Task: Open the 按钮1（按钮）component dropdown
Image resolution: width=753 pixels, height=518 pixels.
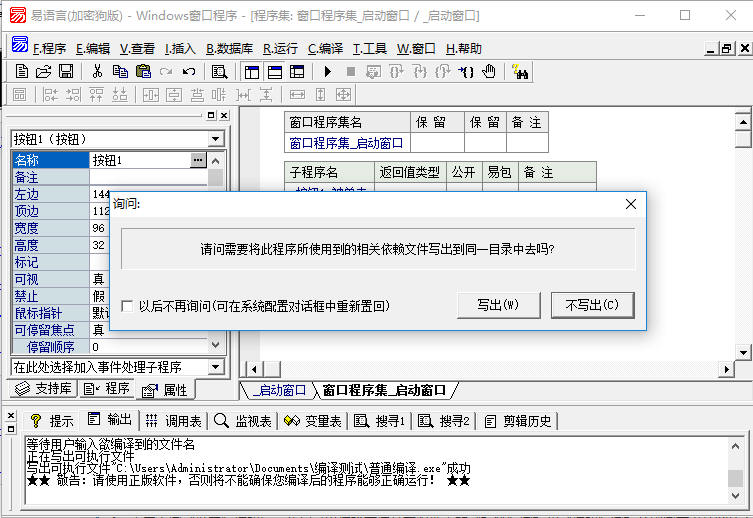Action: tap(216, 139)
